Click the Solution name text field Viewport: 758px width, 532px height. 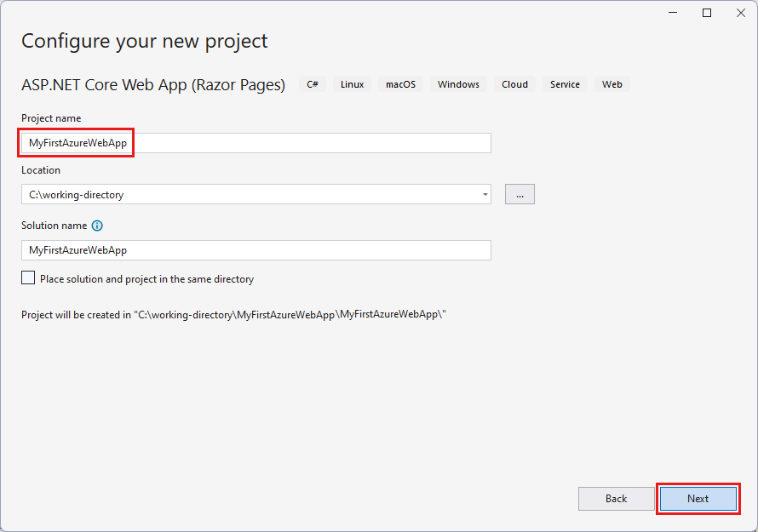click(x=256, y=250)
